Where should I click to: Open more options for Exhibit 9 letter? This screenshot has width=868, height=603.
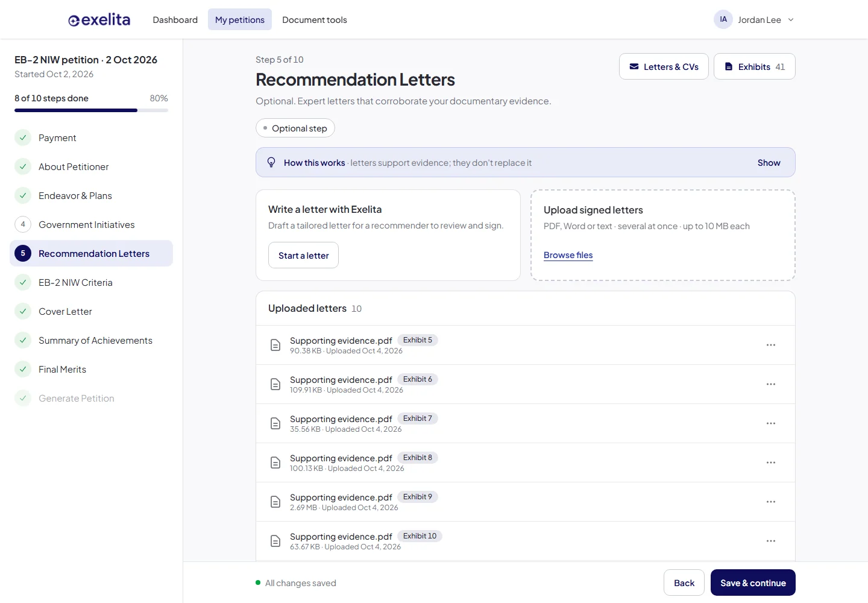click(771, 502)
